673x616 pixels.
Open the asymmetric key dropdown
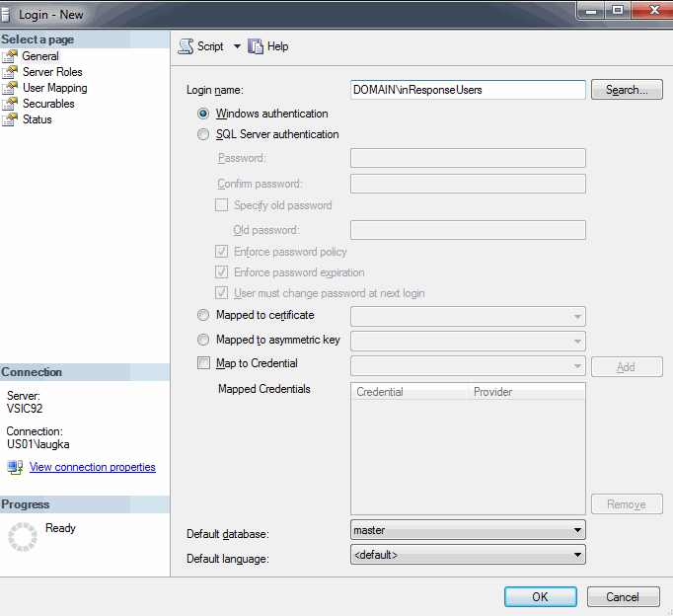coord(468,342)
